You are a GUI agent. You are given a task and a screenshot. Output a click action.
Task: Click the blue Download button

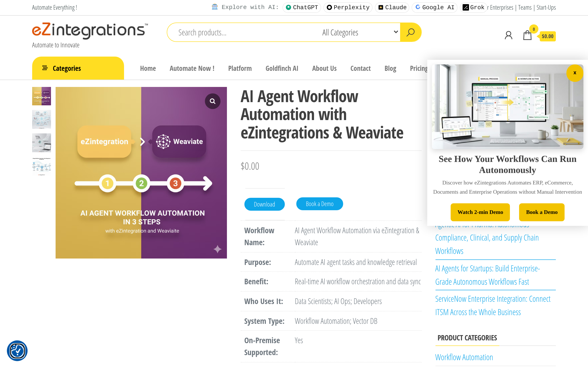tap(264, 204)
